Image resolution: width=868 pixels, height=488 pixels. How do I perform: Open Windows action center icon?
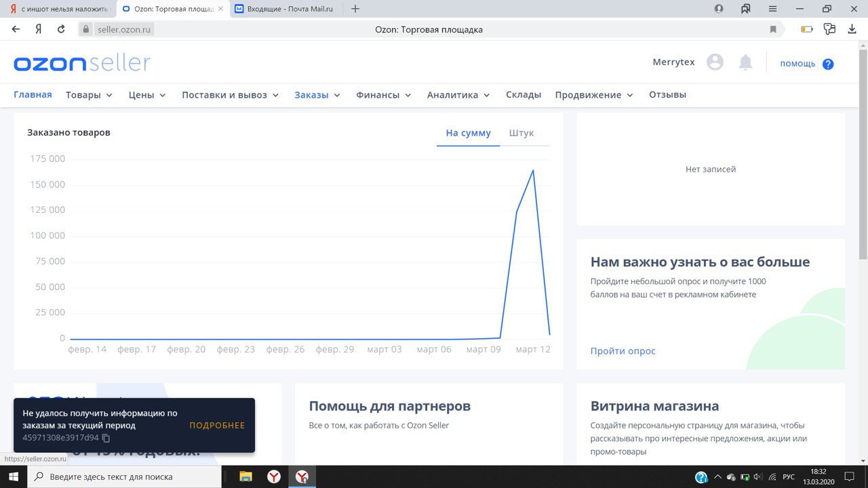pyautogui.click(x=849, y=476)
